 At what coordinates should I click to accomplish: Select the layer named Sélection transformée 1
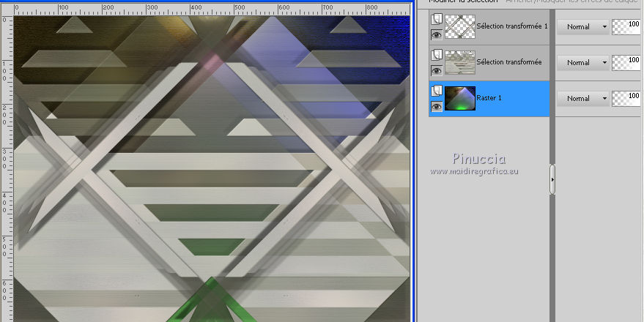click(511, 26)
